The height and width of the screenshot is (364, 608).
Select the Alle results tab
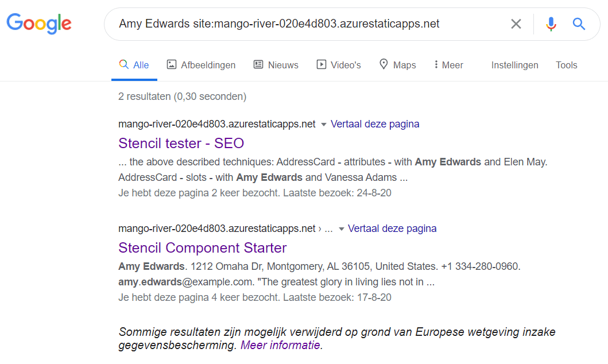click(134, 65)
